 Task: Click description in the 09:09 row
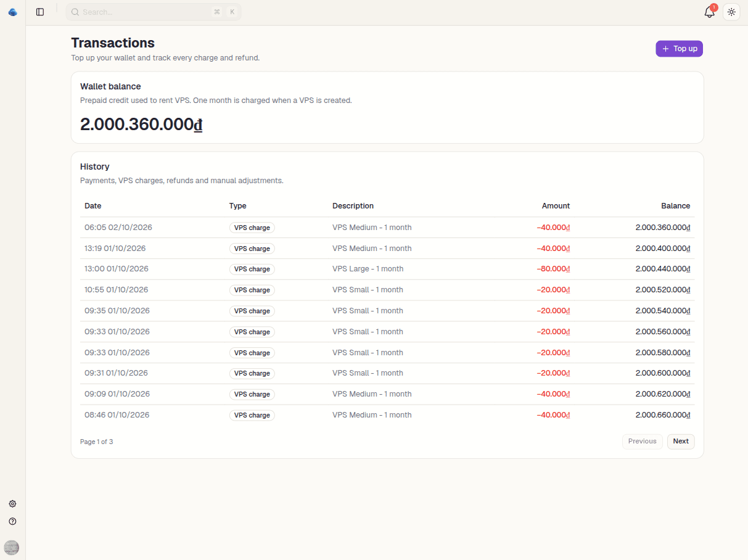click(x=372, y=394)
